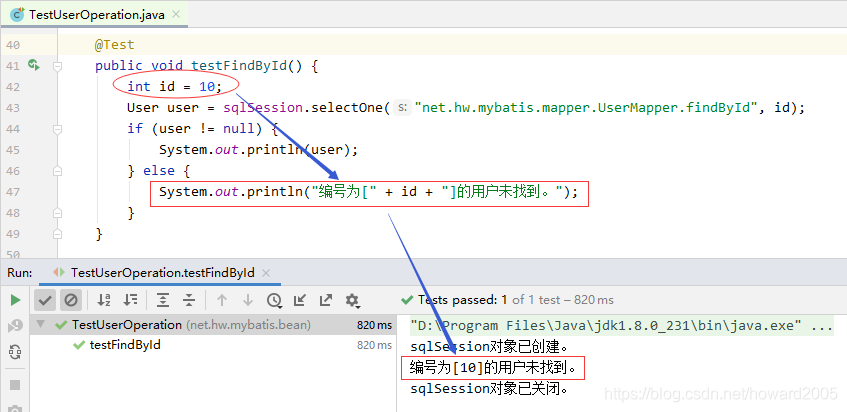The height and width of the screenshot is (412, 847).
Task: Click fold end marker at line 48
Action: [x=57, y=213]
